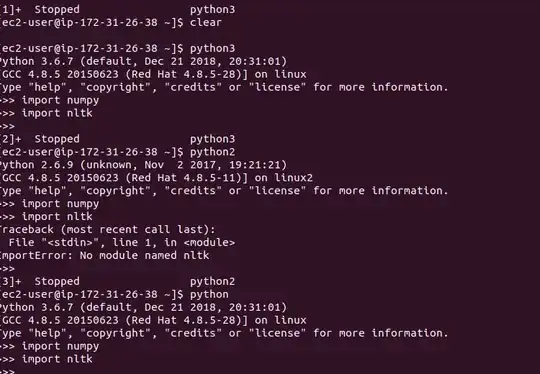Click the "python2" command after the prompt

click(x=212, y=152)
